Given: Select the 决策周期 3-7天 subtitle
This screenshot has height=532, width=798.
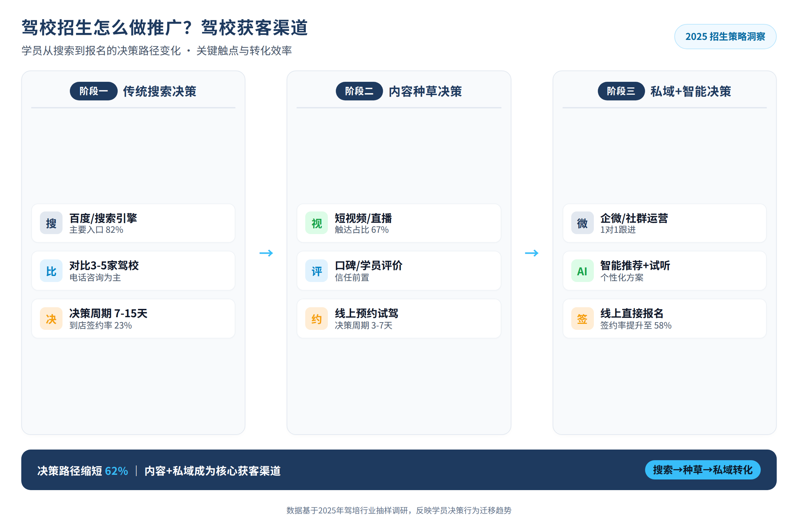Looking at the screenshot, I should 364,326.
